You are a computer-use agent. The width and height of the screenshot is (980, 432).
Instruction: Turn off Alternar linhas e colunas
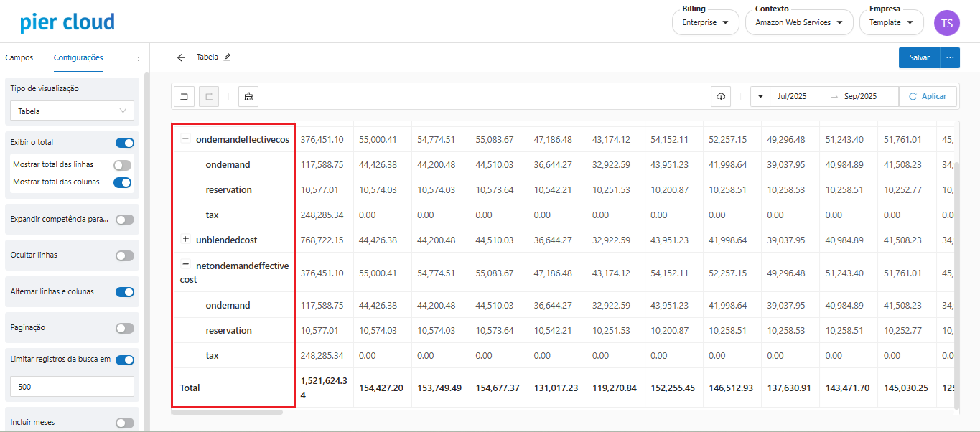coord(124,292)
